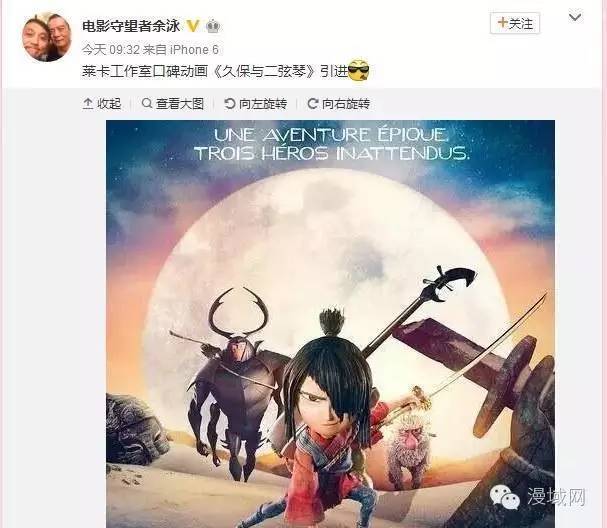The height and width of the screenshot is (528, 607).
Task: Click the sunglasses emoji in the post
Action: [x=358, y=70]
